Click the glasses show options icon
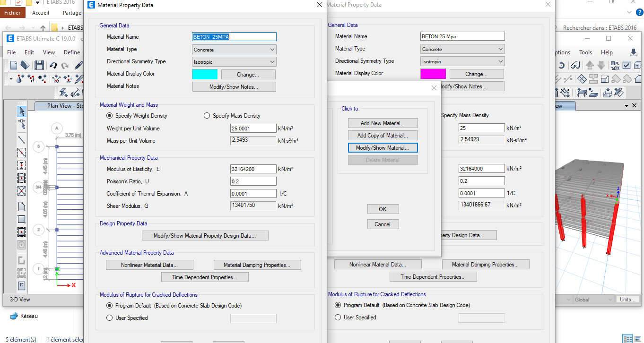The height and width of the screenshot is (343, 644). [x=575, y=65]
